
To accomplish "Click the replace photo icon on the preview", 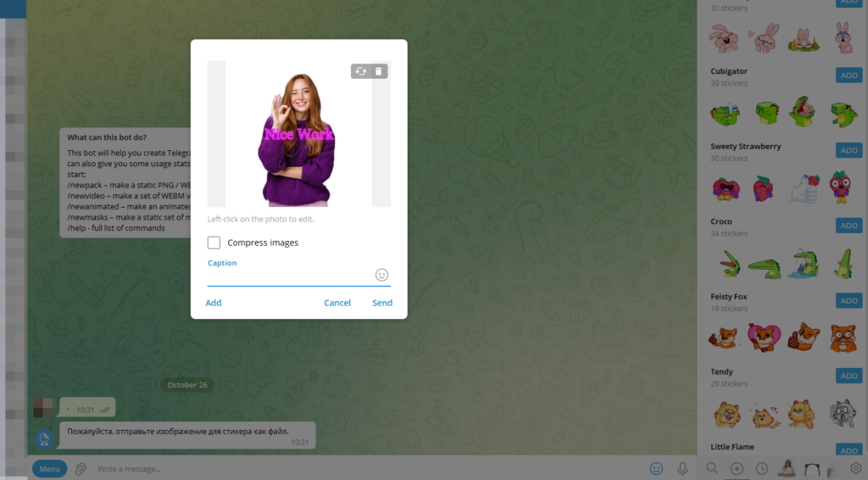I will click(361, 71).
